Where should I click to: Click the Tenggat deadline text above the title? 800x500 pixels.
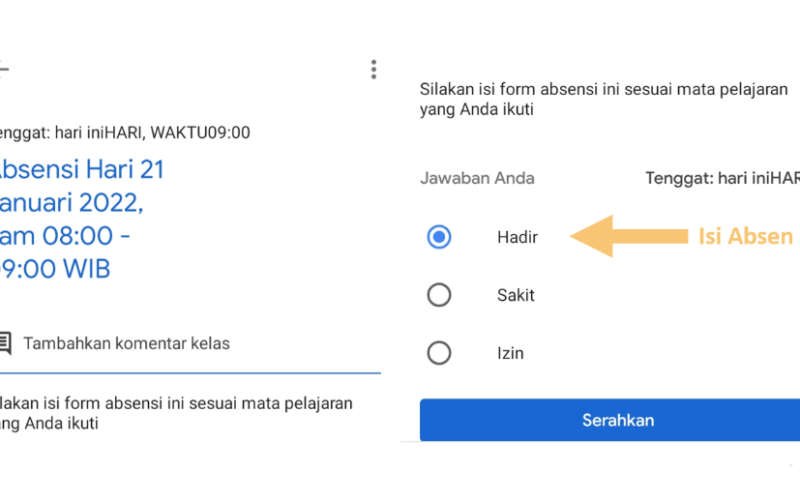124,133
